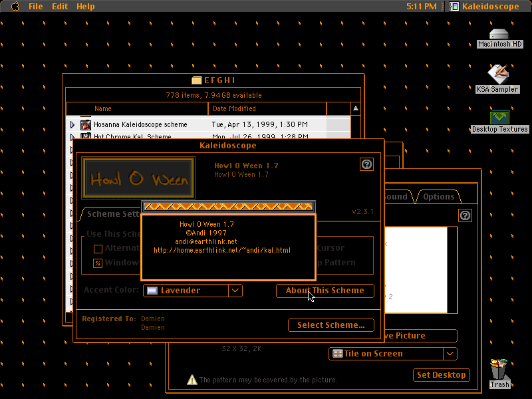This screenshot has height=399, width=532.
Task: Select the Desktop Textures desktop icon
Action: tap(500, 122)
